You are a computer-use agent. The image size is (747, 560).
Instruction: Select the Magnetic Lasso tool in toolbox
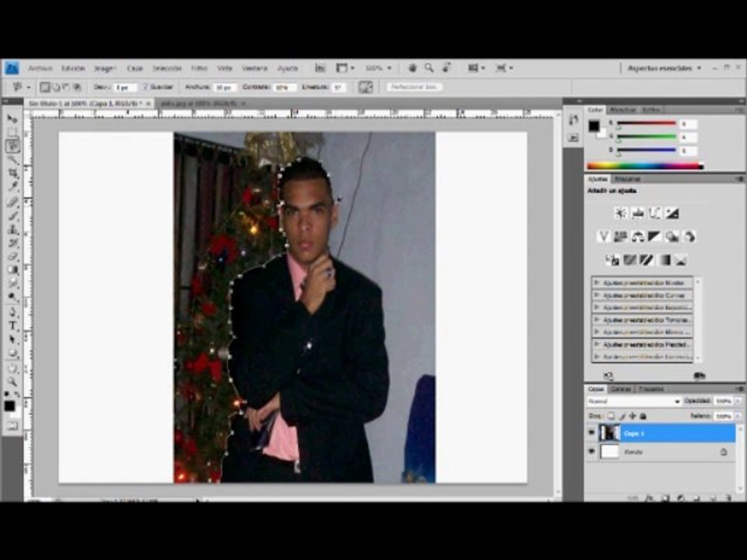coord(12,145)
